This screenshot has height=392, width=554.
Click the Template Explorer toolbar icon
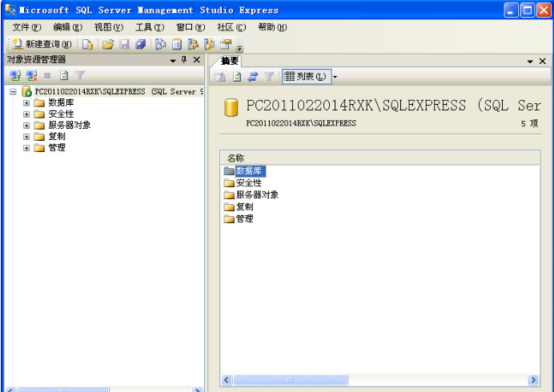209,44
